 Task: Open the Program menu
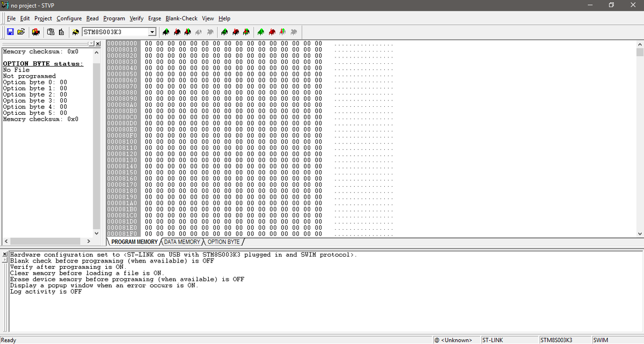(114, 18)
